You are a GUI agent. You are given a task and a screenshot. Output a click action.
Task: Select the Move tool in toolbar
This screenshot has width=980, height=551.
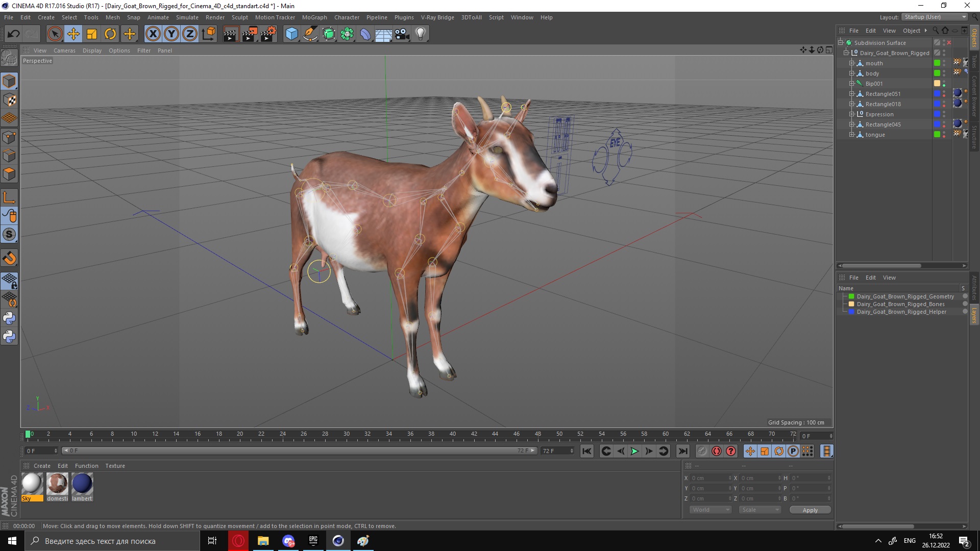(73, 33)
